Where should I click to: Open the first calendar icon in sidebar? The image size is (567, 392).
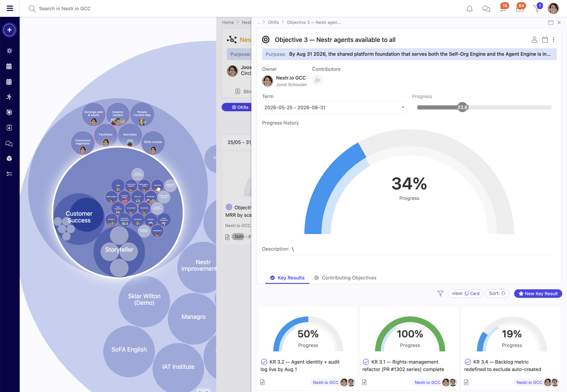pyautogui.click(x=9, y=66)
